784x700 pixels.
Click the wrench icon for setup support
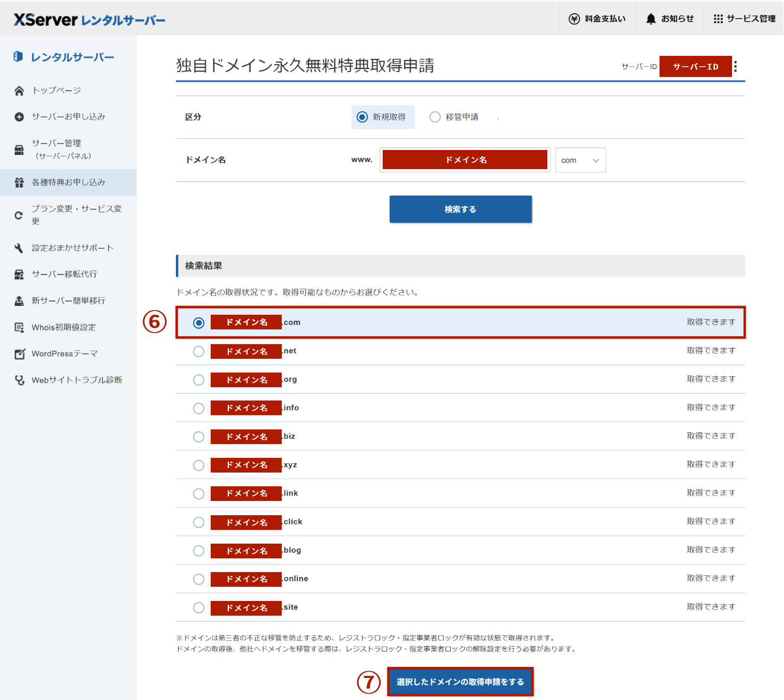[19, 248]
